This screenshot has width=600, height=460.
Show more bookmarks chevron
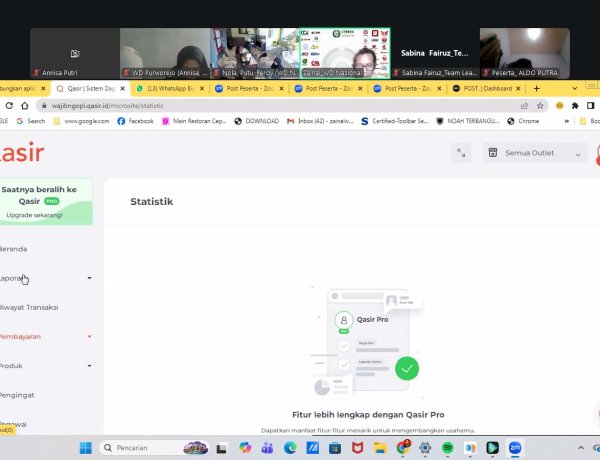click(x=567, y=121)
